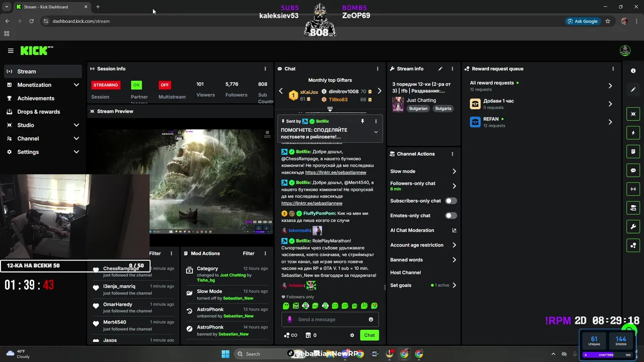Expand the Settings sidebar section
Image resolution: width=644 pixels, height=362 pixels.
click(76, 152)
